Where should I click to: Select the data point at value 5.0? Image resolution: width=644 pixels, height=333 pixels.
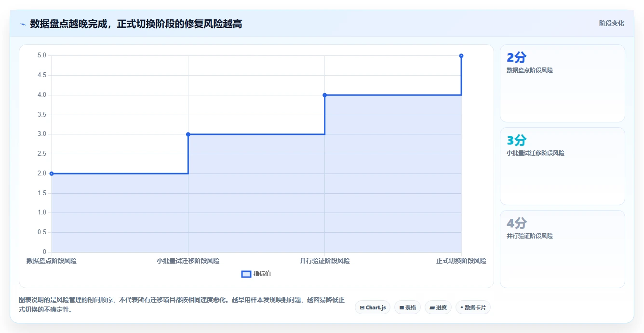461,56
